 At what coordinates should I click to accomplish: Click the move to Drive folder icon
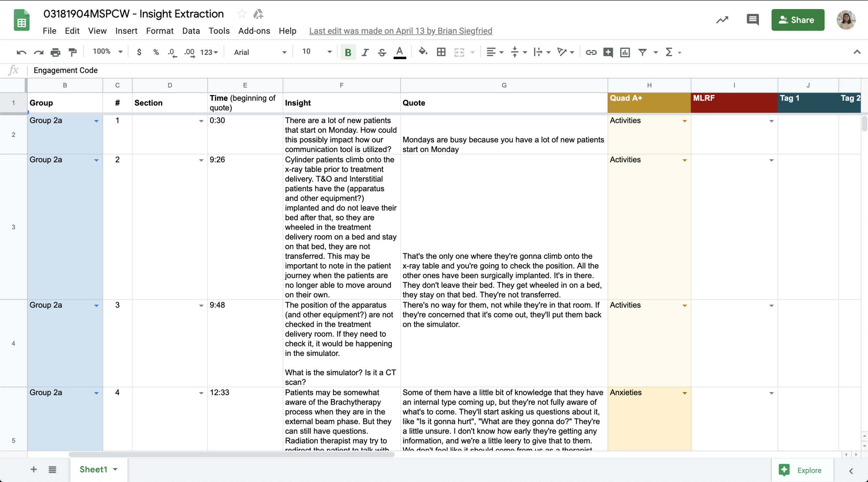pyautogui.click(x=258, y=14)
